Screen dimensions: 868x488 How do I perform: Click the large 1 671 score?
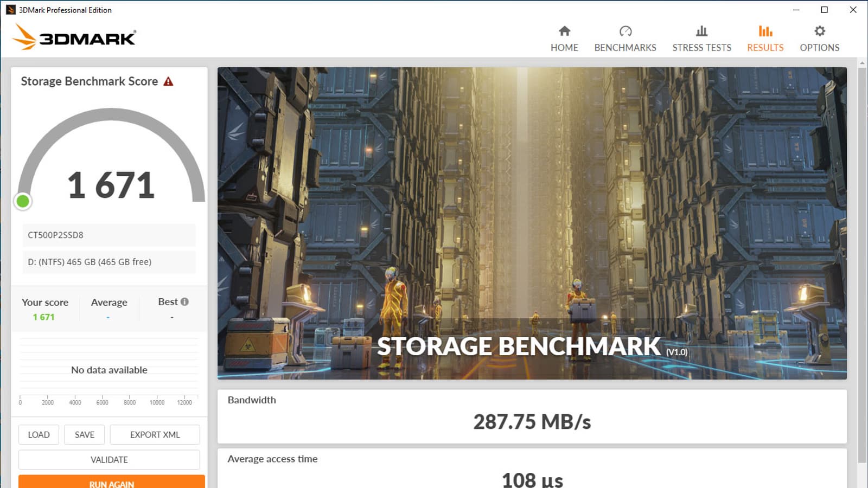click(x=111, y=185)
